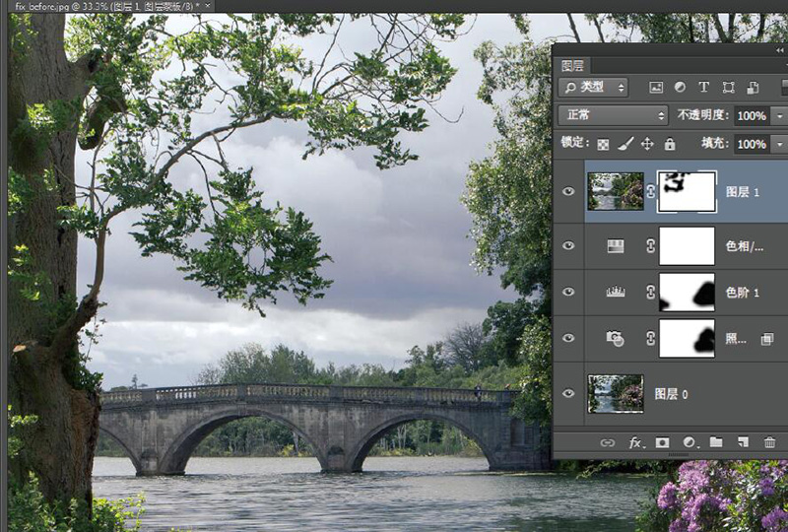Hide the 色阶 1 layer
This screenshot has width=788, height=532.
(x=568, y=292)
